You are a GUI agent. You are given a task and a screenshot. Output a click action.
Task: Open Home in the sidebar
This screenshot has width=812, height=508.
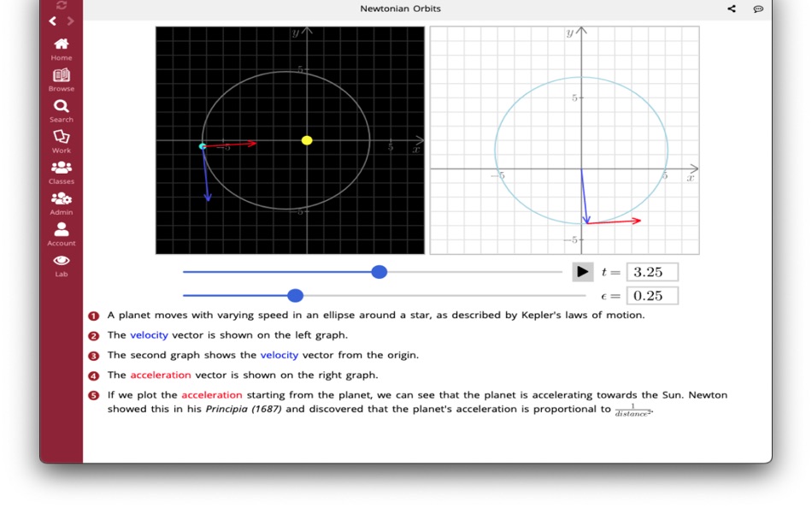pos(61,50)
